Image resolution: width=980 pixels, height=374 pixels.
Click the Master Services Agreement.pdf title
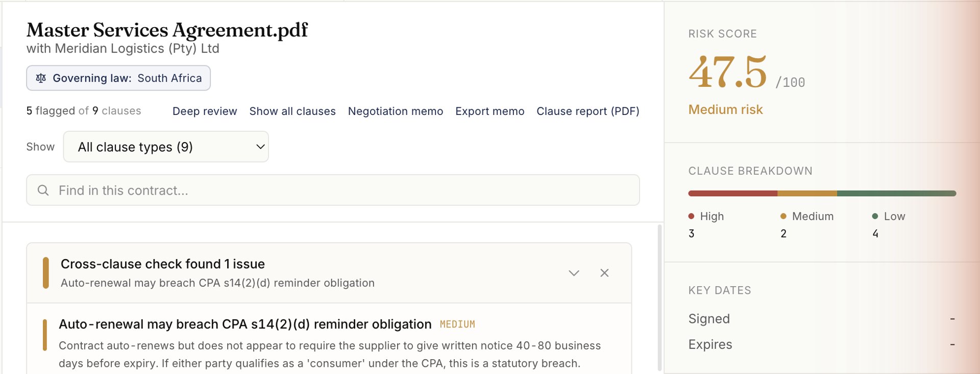pyautogui.click(x=167, y=30)
